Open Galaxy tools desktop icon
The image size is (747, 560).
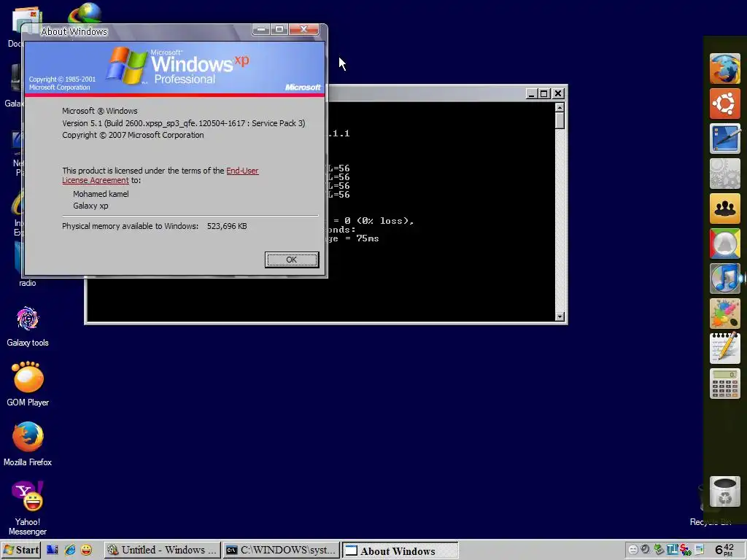[x=28, y=326]
